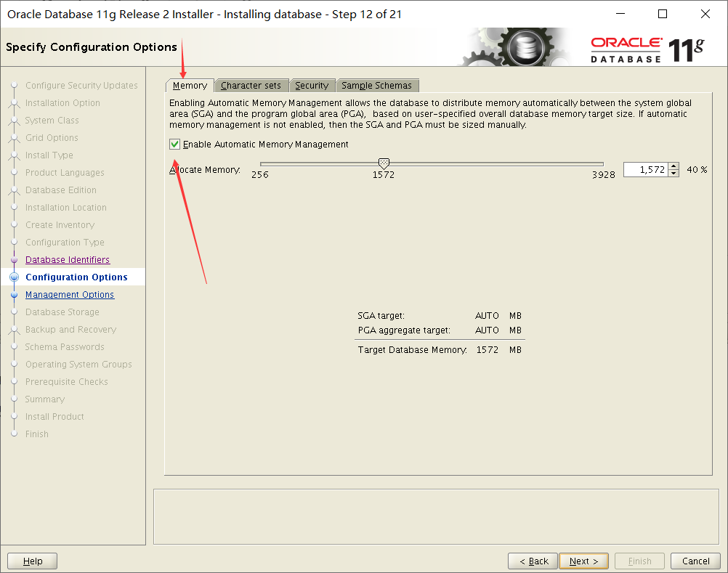Close the installer window
Viewport: 728px width, 573px height.
pyautogui.click(x=705, y=14)
